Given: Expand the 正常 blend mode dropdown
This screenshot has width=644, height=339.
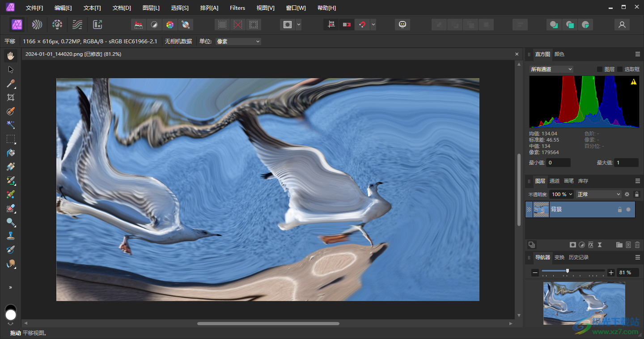Looking at the screenshot, I should click(x=599, y=194).
